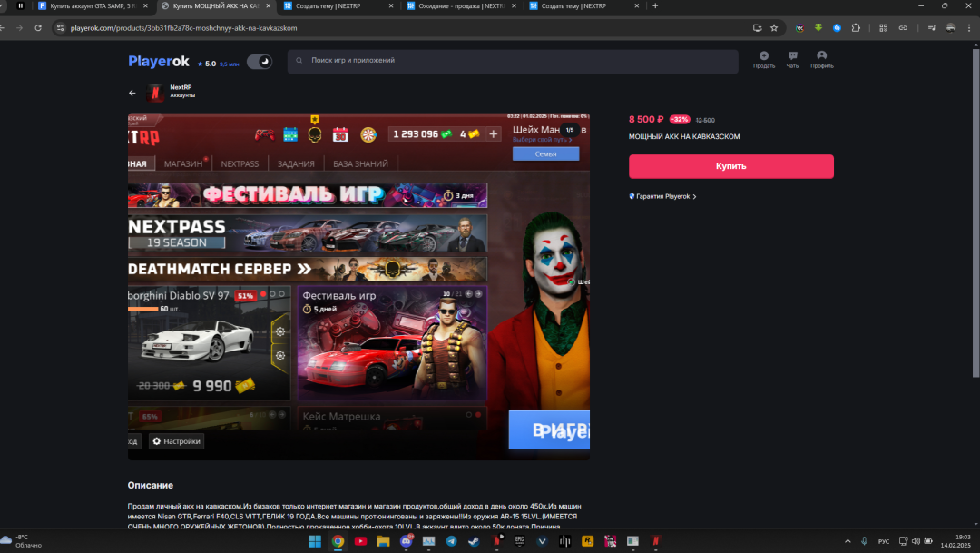Switch to the third tab Создать тему NEXTRP

pos(338,6)
